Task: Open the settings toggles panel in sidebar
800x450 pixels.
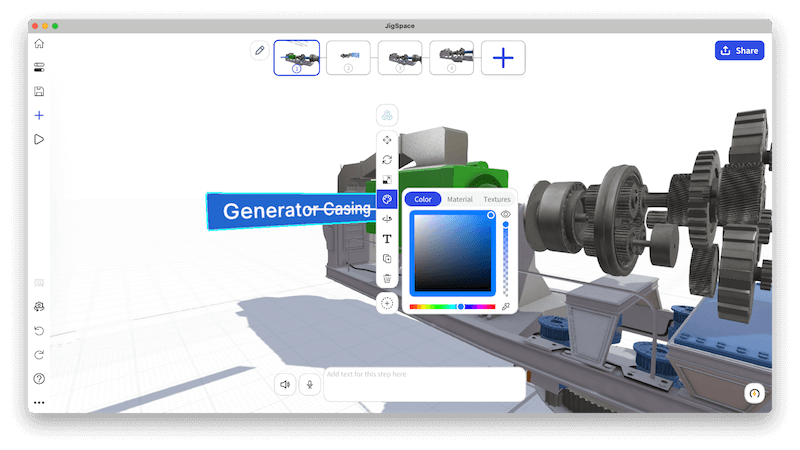Action: tap(39, 67)
